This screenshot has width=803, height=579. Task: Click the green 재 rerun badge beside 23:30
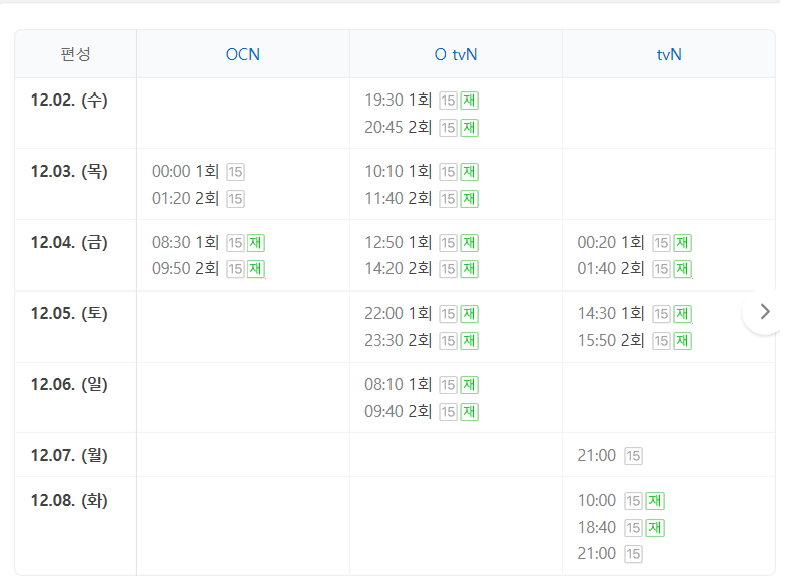pos(469,341)
